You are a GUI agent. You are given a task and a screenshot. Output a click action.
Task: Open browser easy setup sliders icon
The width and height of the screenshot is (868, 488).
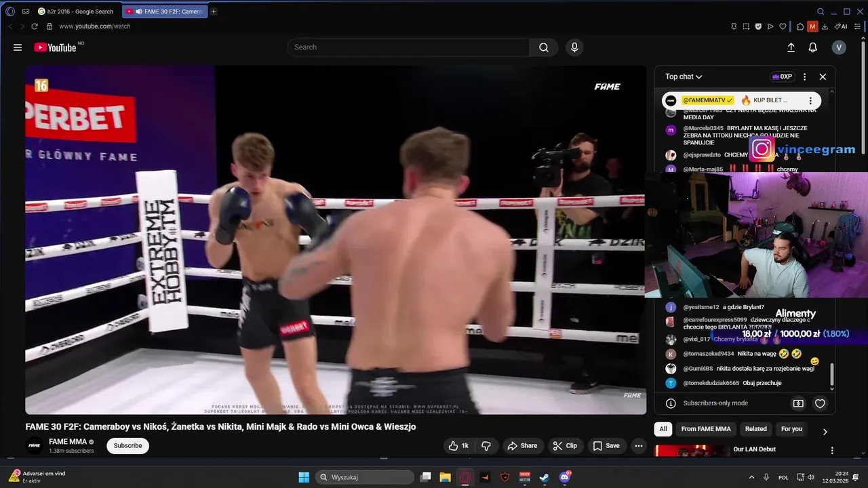pos(857,26)
